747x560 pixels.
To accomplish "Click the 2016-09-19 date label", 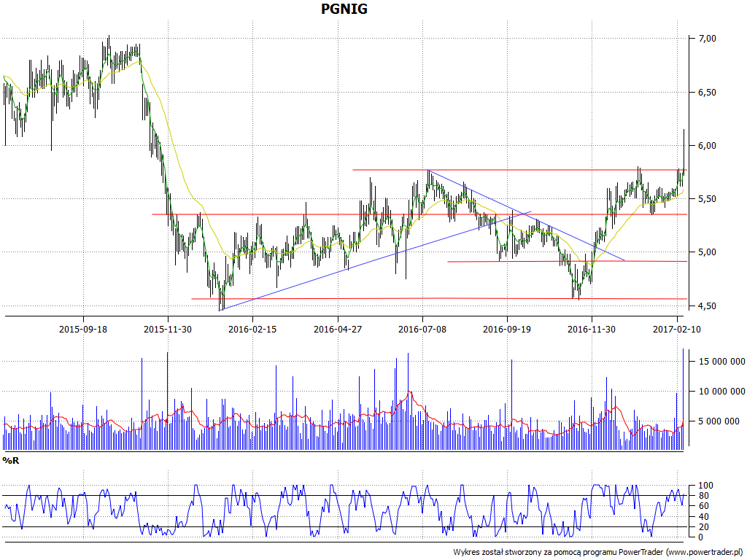I will point(507,329).
